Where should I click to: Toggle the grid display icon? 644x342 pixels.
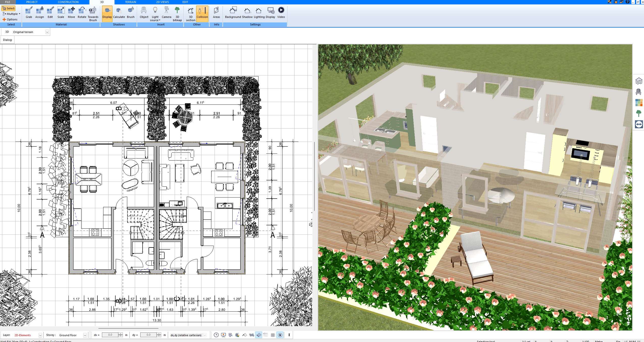point(273,335)
